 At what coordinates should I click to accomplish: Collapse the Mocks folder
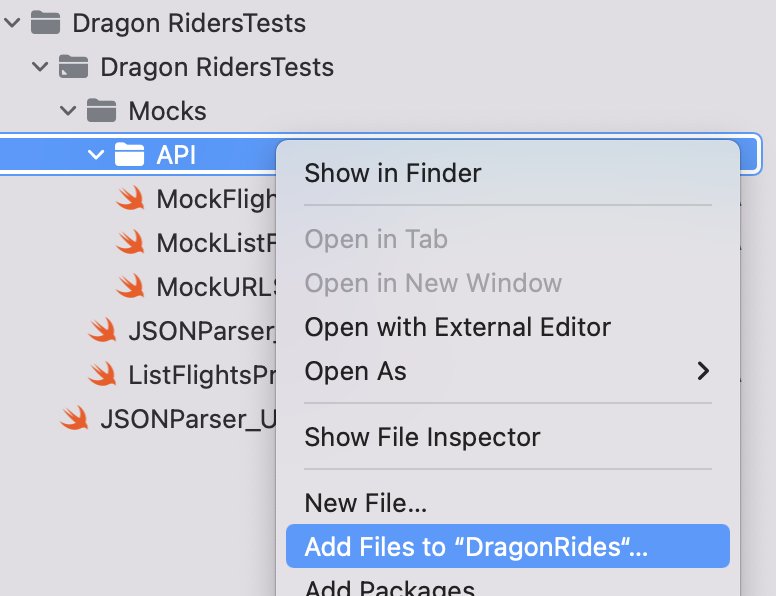pos(68,110)
